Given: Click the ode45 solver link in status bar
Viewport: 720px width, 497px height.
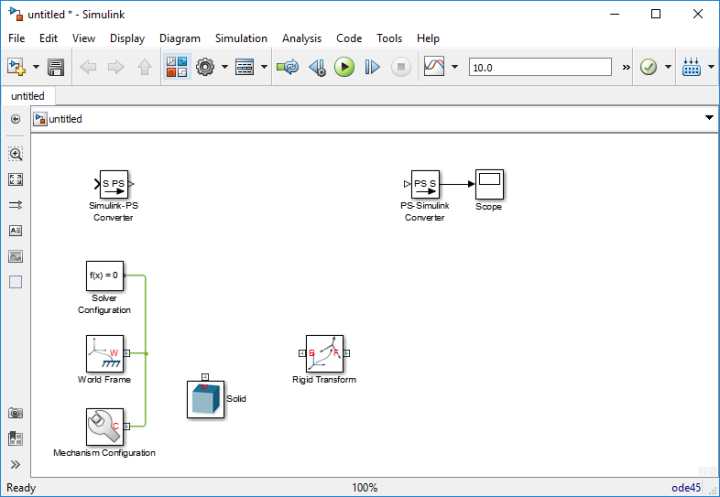Looking at the screenshot, I should [x=686, y=488].
